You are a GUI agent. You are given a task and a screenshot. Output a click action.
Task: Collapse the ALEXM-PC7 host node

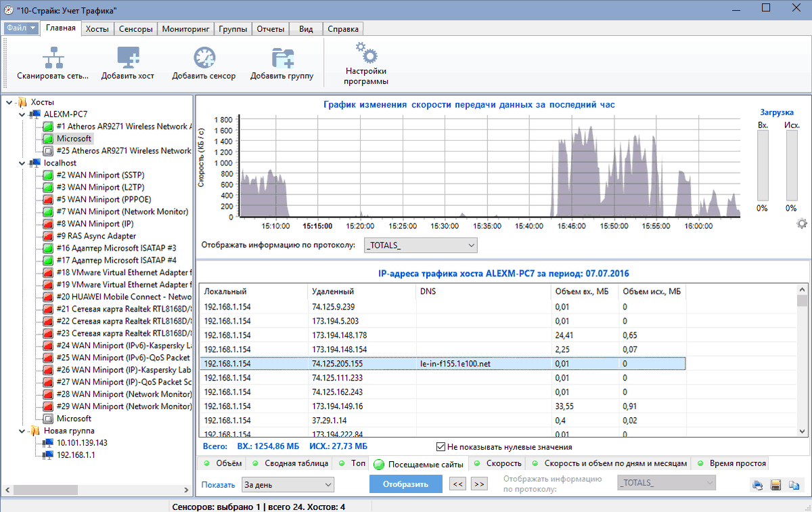(21, 114)
